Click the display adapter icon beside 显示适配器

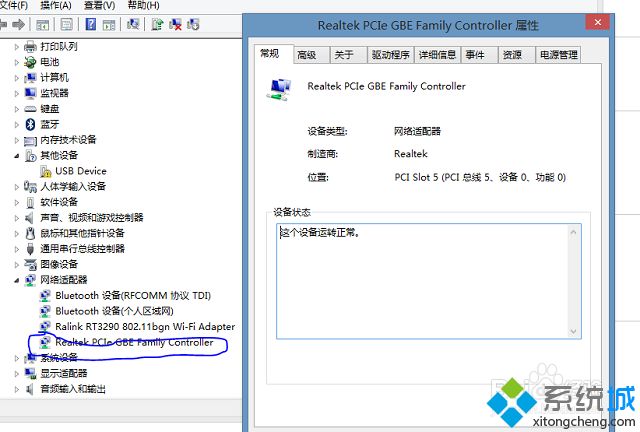(x=30, y=373)
